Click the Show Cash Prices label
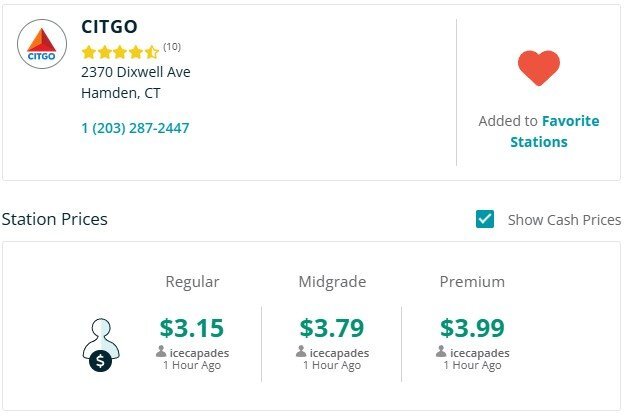The width and height of the screenshot is (626, 417). [564, 220]
